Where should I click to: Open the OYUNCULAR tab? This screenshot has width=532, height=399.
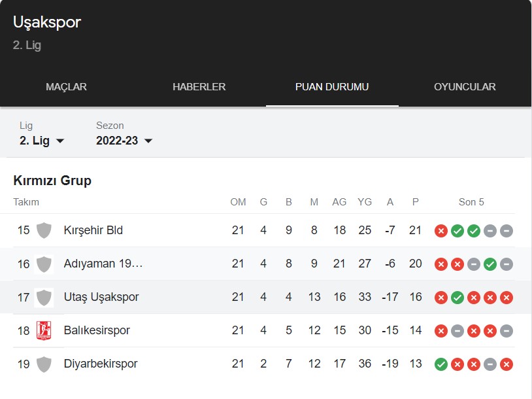(x=465, y=87)
